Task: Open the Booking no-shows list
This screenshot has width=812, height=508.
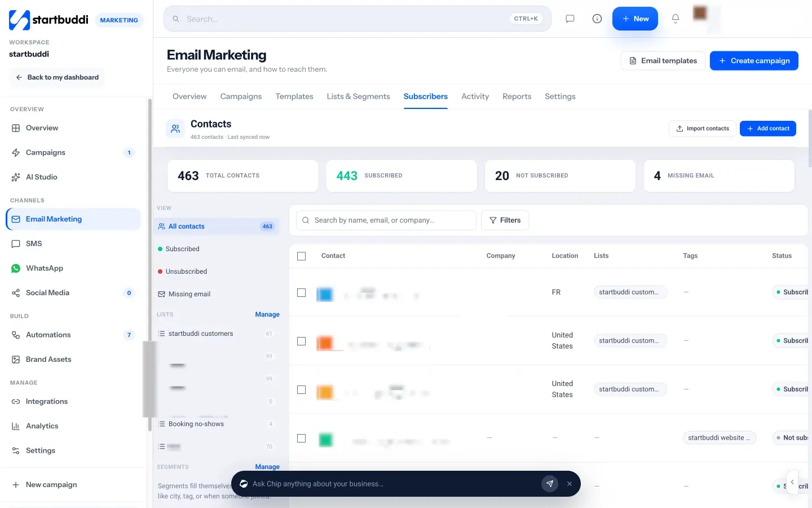Action: click(x=217, y=424)
